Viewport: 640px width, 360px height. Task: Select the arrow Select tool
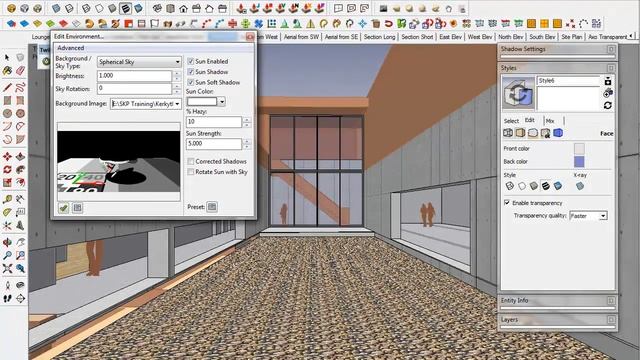point(7,58)
